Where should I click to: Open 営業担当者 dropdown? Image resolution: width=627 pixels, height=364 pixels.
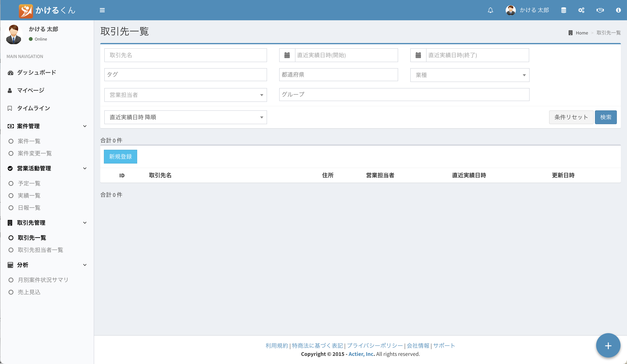pos(186,95)
